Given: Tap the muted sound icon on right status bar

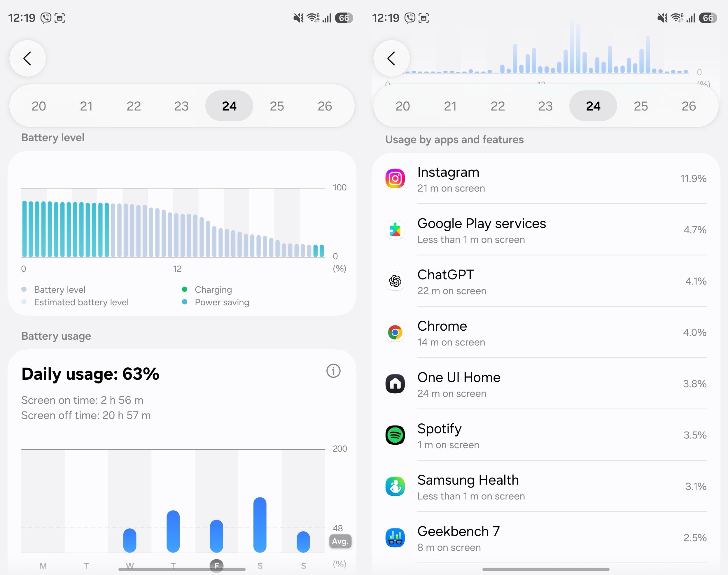Looking at the screenshot, I should 662,17.
